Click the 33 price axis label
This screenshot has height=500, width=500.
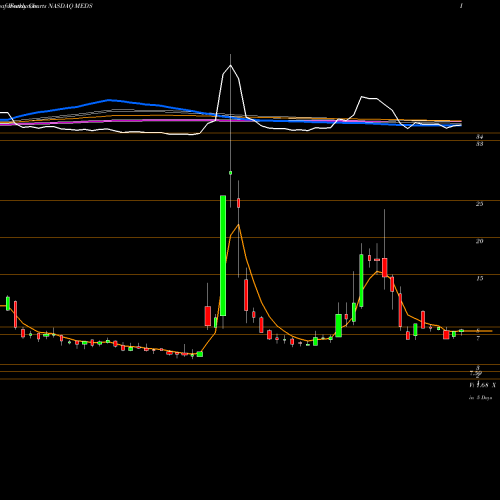click(x=479, y=144)
